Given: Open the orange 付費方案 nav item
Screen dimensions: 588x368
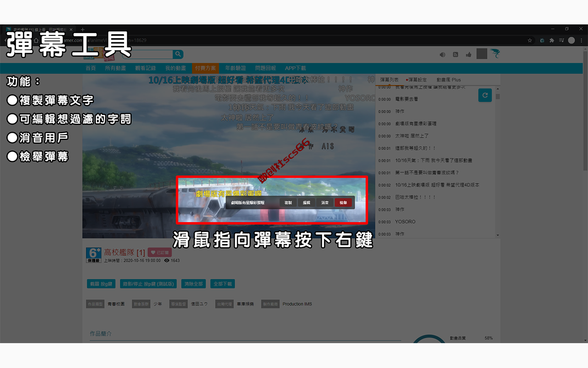Looking at the screenshot, I should [x=205, y=68].
